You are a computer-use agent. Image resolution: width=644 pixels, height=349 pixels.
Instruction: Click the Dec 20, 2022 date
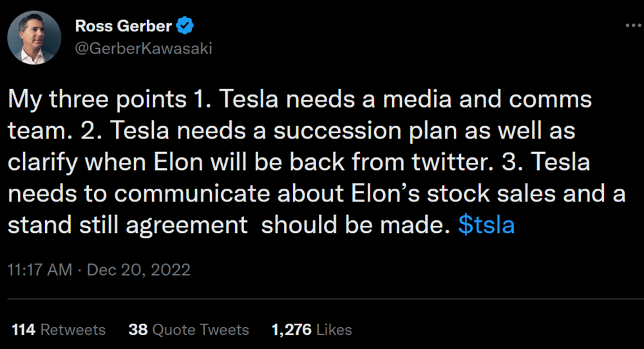[138, 269]
